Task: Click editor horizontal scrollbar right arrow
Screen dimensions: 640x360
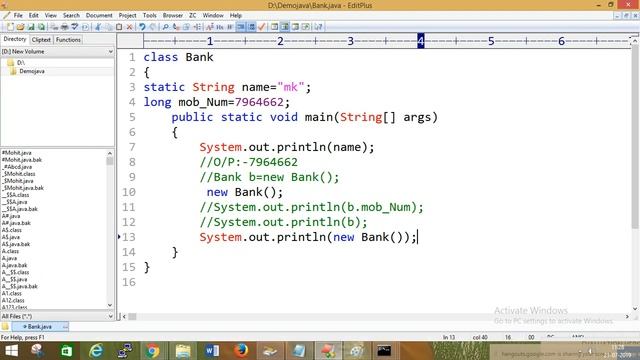Action: [627, 316]
